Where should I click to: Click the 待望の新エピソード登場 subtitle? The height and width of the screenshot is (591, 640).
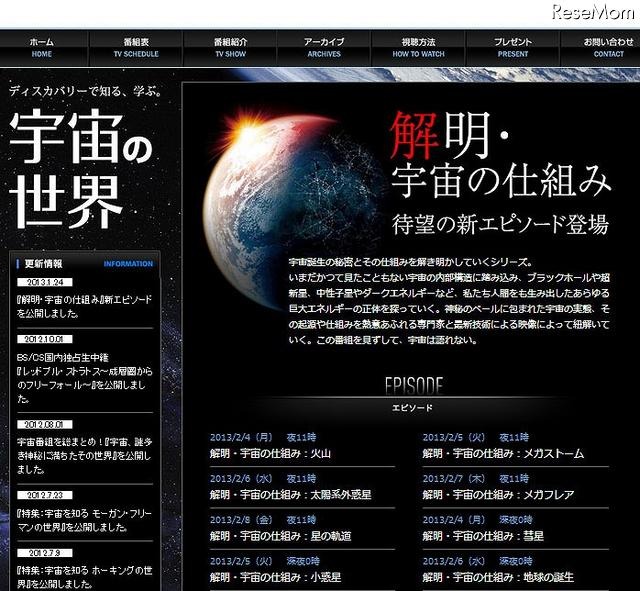pyautogui.click(x=500, y=224)
